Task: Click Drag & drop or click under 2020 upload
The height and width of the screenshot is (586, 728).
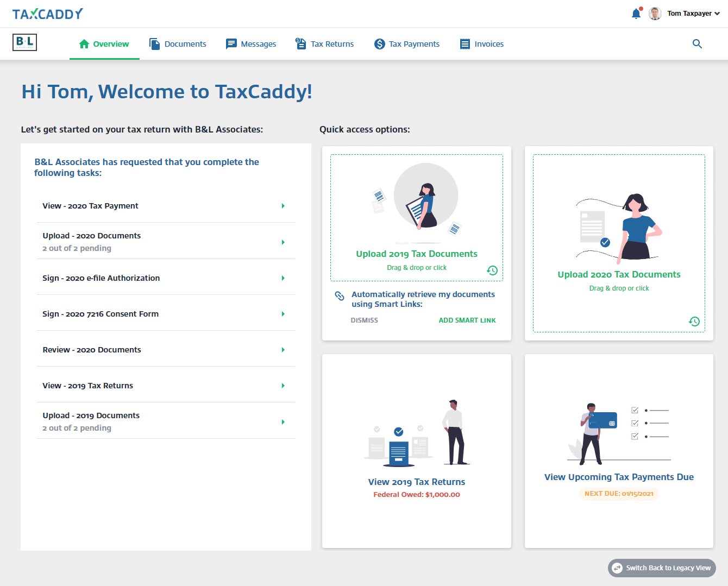Action: click(619, 288)
